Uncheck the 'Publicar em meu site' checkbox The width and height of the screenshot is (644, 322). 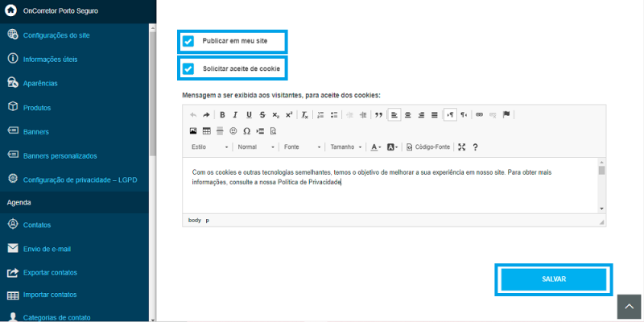tap(188, 41)
